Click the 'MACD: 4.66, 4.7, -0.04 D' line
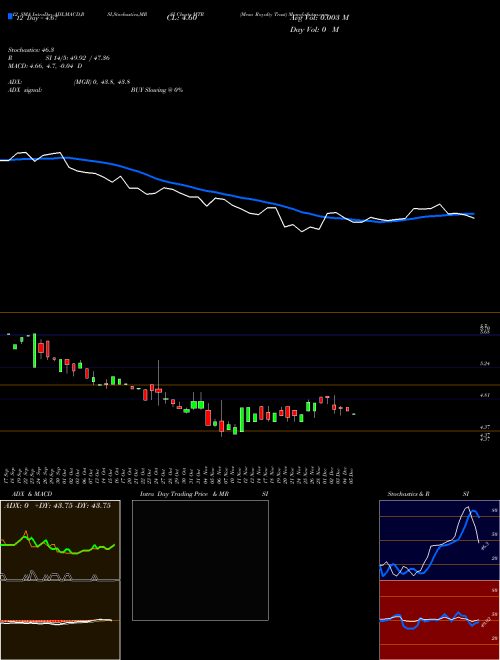 click(x=45, y=66)
